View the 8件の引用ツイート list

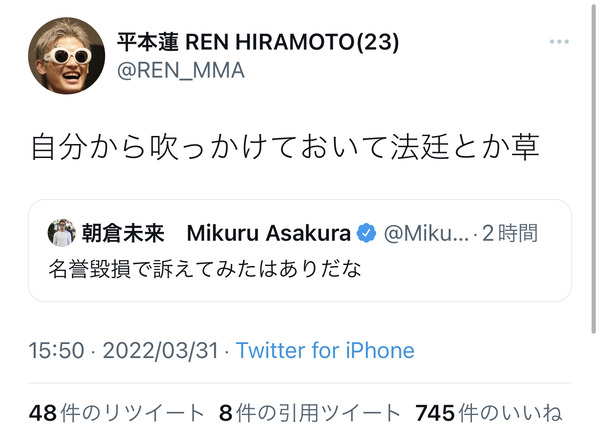pos(310,413)
